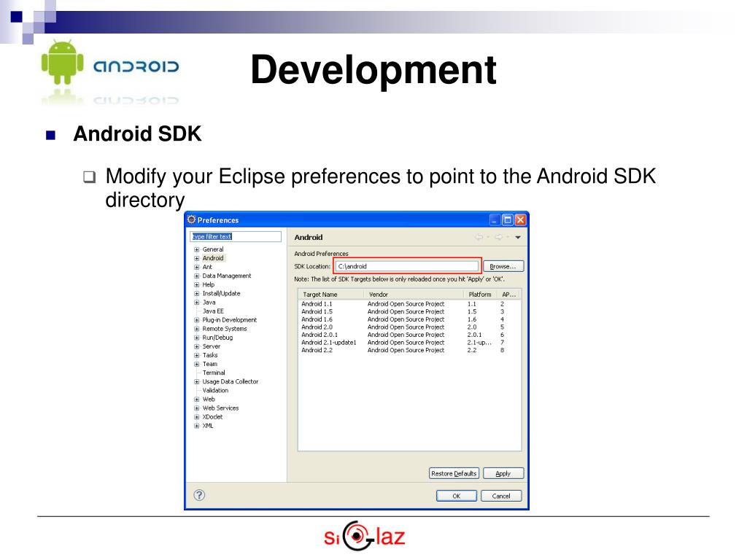Click the Preferences window gear icon
Image resolution: width=747 pixels, height=560 pixels.
point(192,219)
